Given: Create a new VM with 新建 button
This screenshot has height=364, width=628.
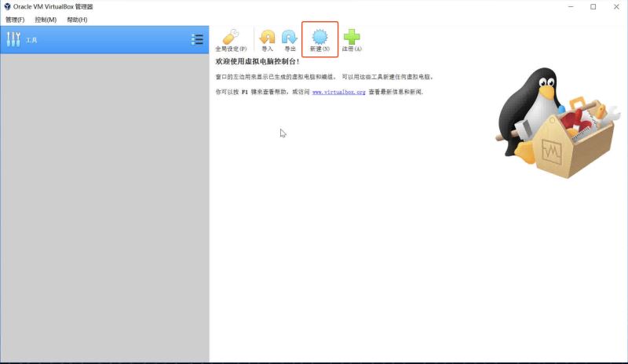Looking at the screenshot, I should pyautogui.click(x=319, y=39).
